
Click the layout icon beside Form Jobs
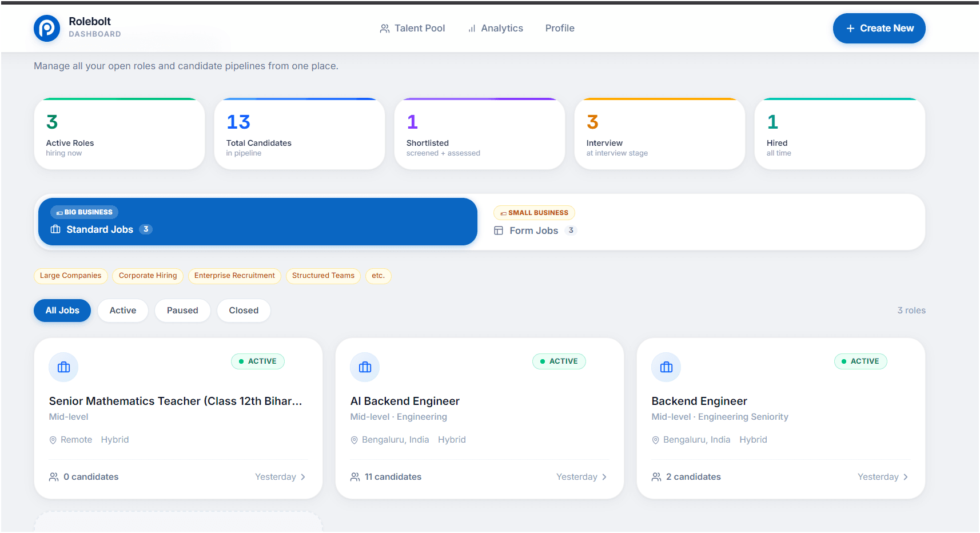click(499, 230)
